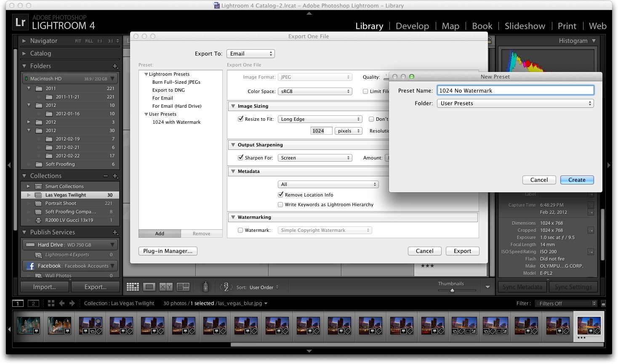Click Lr logo identity plate

(x=20, y=22)
